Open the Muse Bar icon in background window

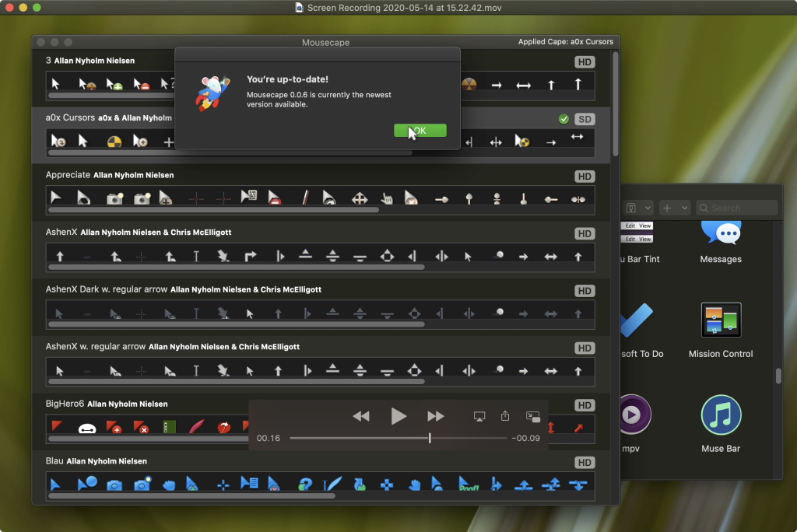721,415
